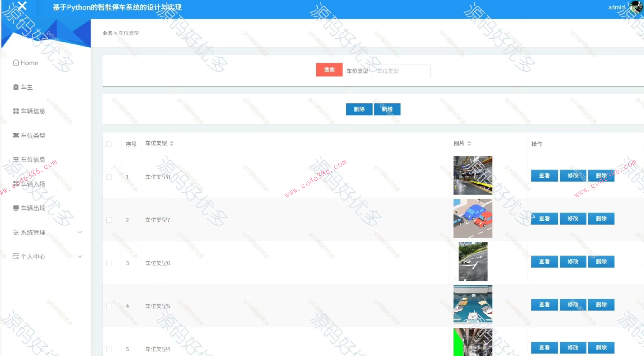Click the 新增 button to add a type
The image size is (644, 356).
(x=387, y=109)
